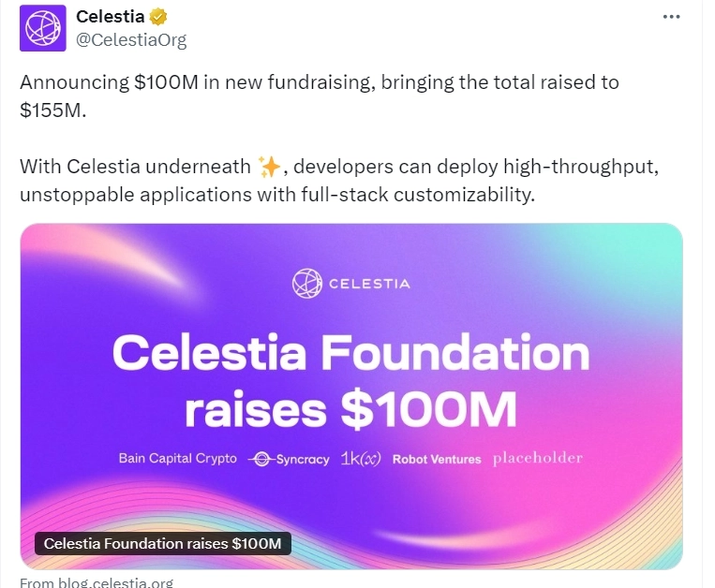Image resolution: width=715 pixels, height=588 pixels.
Task: Click the @CelestiaOrg handle
Action: pyautogui.click(x=131, y=39)
